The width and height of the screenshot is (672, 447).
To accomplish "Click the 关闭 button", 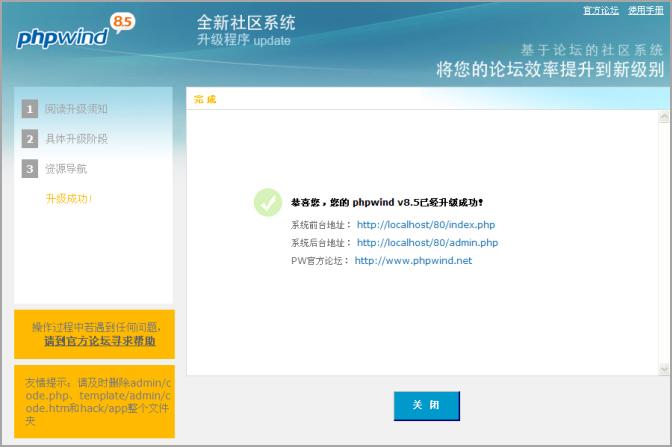I will pos(426,405).
